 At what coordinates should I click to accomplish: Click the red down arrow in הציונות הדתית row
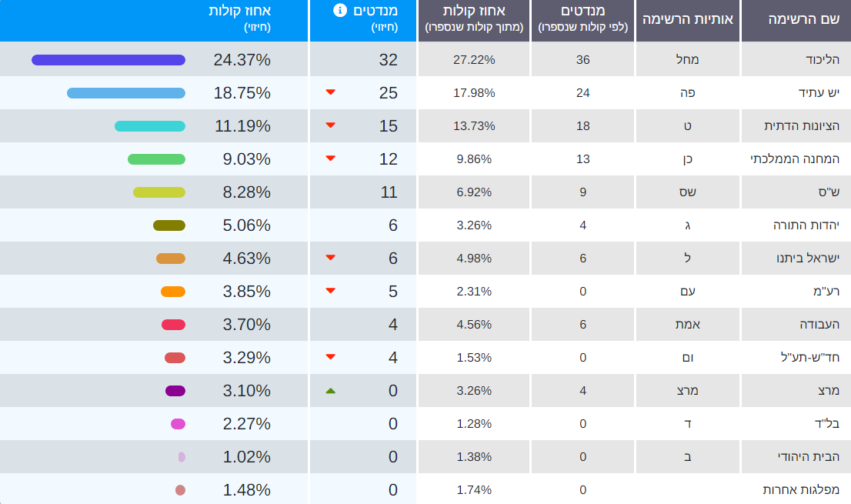331,125
